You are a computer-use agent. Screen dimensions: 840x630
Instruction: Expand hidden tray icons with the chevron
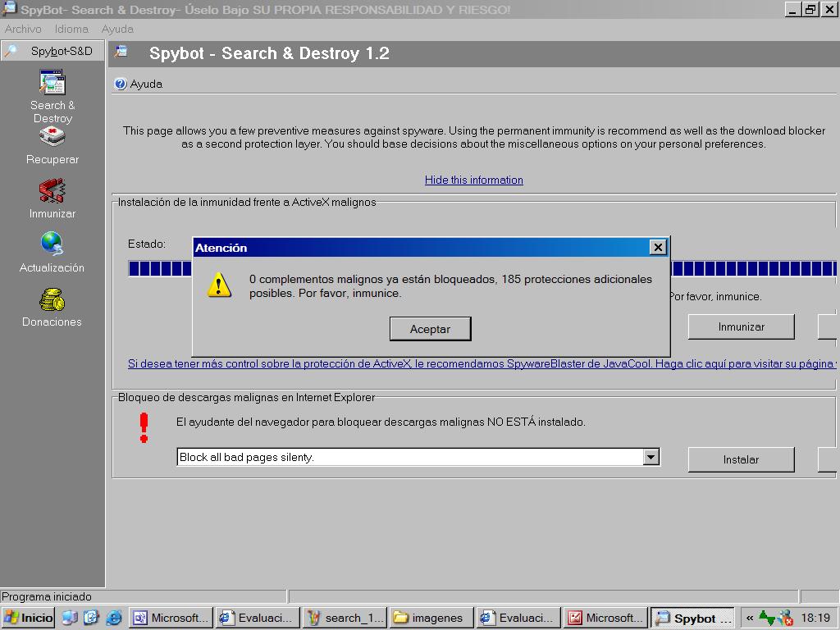coord(750,619)
